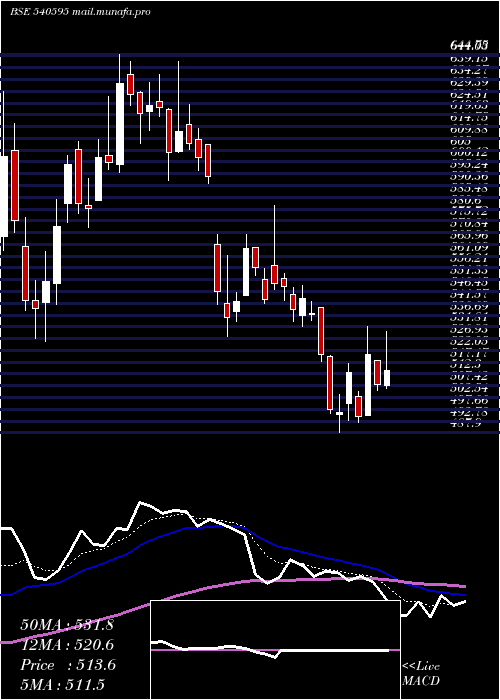Screen dimensions: 500x700
Task: Click the '600.12' price axis label
Action: (x=469, y=153)
